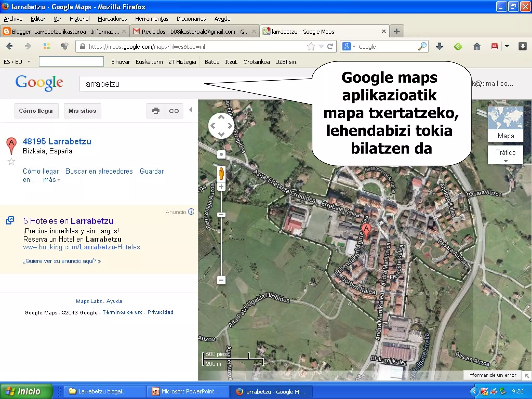Image resolution: width=532 pixels, height=399 pixels.
Task: Switch to the Mapa view thumbnail
Action: tap(505, 124)
